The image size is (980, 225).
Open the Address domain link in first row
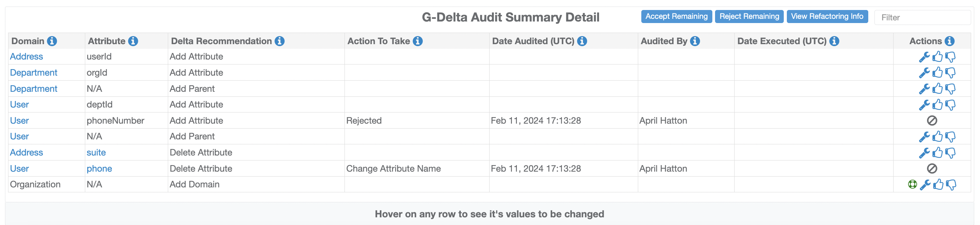pos(26,56)
